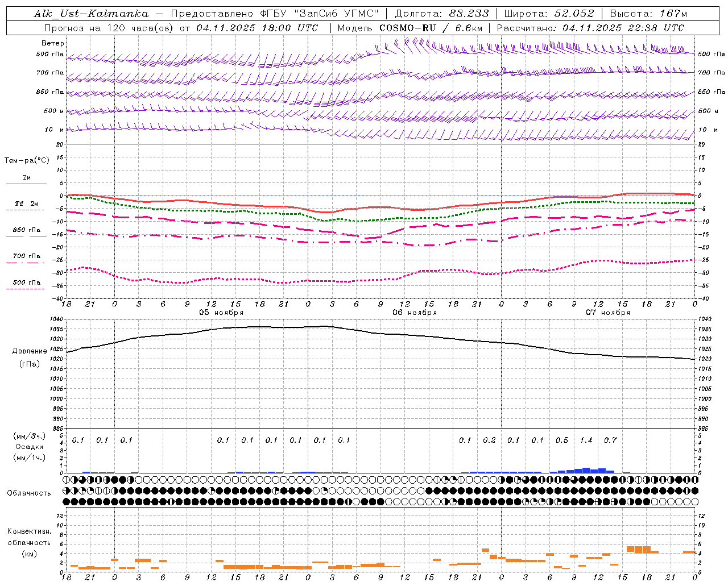Click the precipitation value 0.7

coord(610,440)
